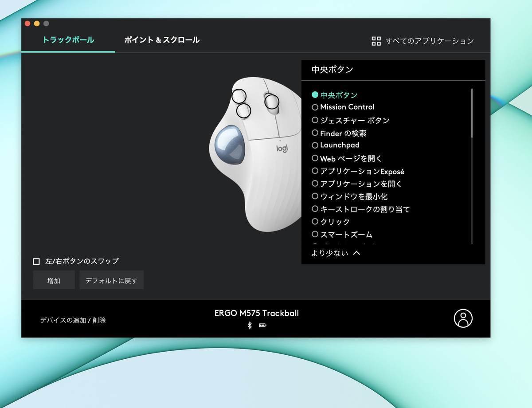Click the デフォルトに戻す button
Image resolution: width=532 pixels, height=408 pixels.
click(x=111, y=280)
